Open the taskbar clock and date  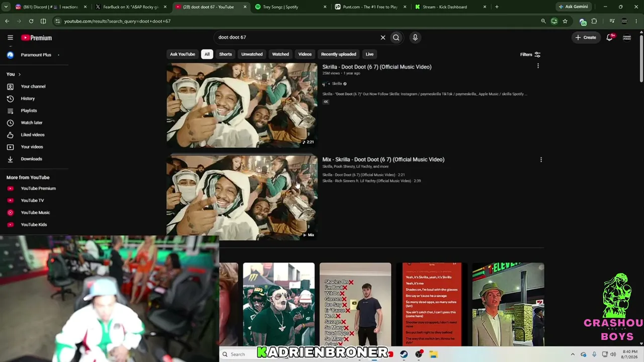630,354
